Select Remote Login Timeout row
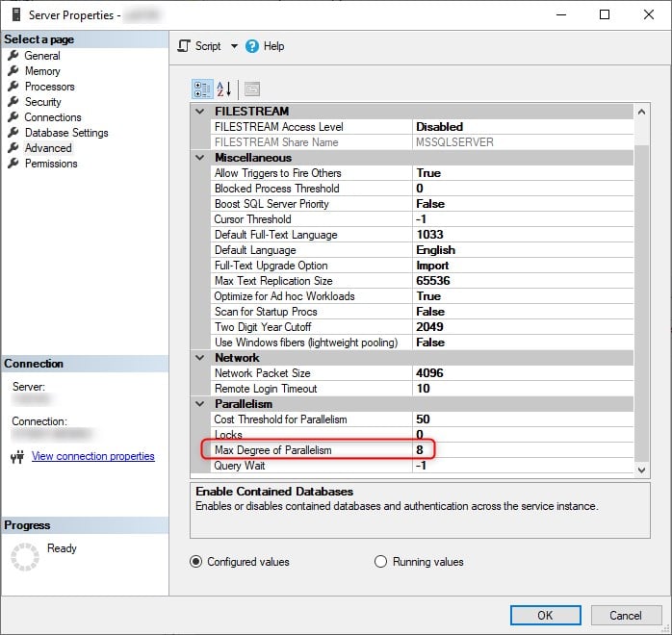672x635 pixels. [422, 389]
